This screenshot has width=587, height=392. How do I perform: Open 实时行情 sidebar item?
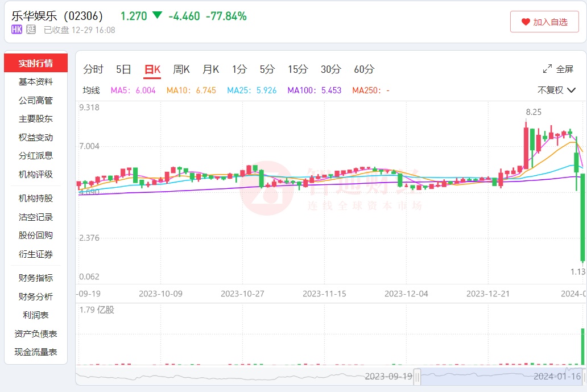tap(36, 63)
